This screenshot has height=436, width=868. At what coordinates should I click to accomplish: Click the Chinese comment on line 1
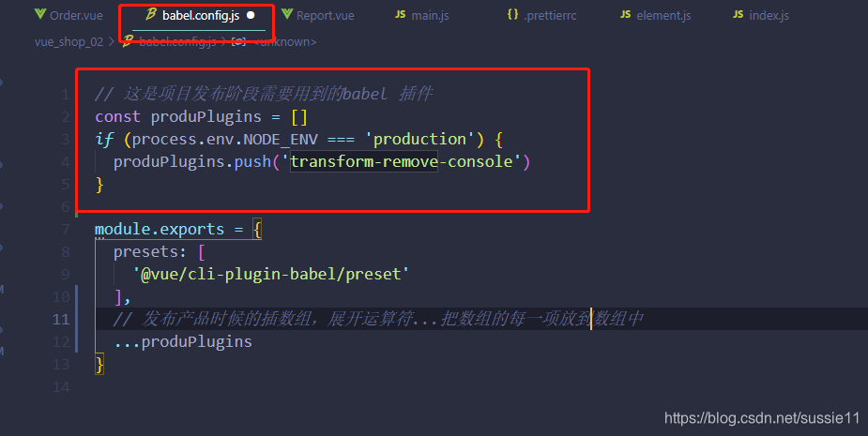click(264, 94)
